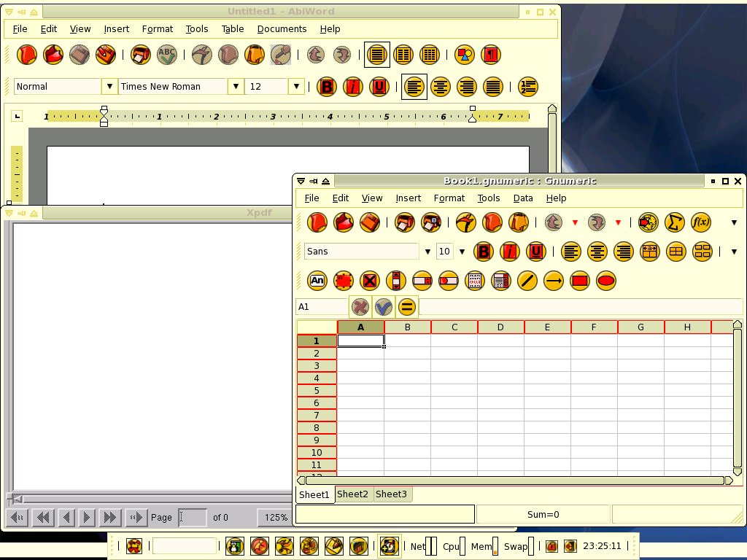Viewport: 747px width, 560px height.
Task: Open the font size 12 dropdown in AbiWord
Action: click(296, 86)
